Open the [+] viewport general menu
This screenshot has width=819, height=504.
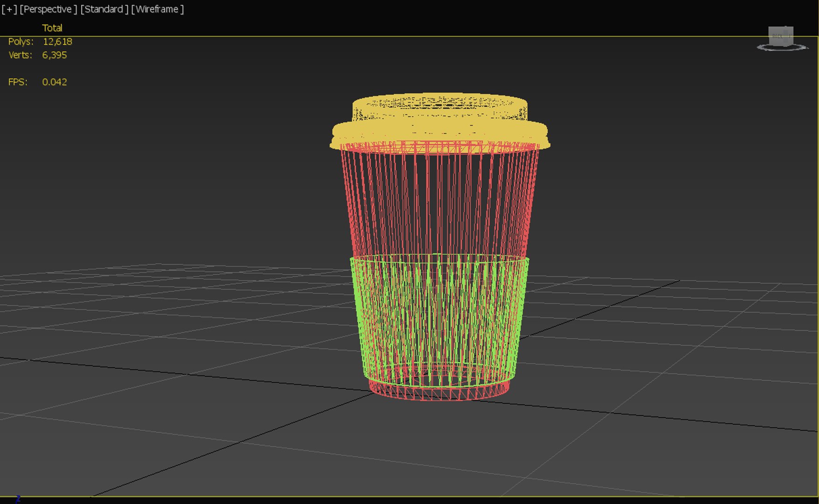coord(9,9)
